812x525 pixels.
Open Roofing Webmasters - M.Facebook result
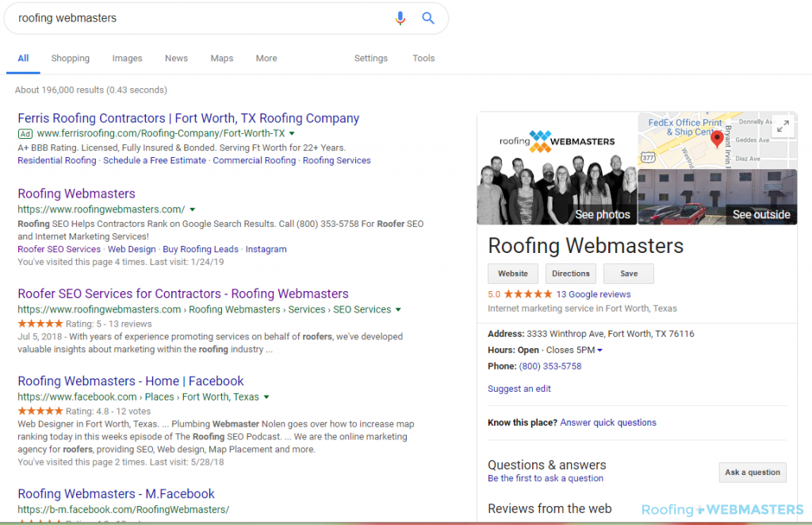[x=116, y=494]
